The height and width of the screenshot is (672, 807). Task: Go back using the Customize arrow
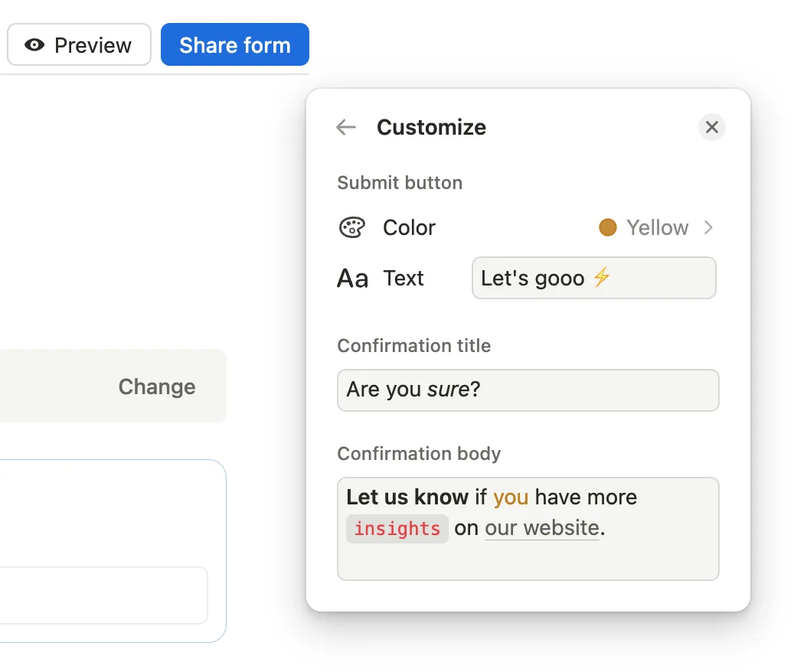(346, 127)
